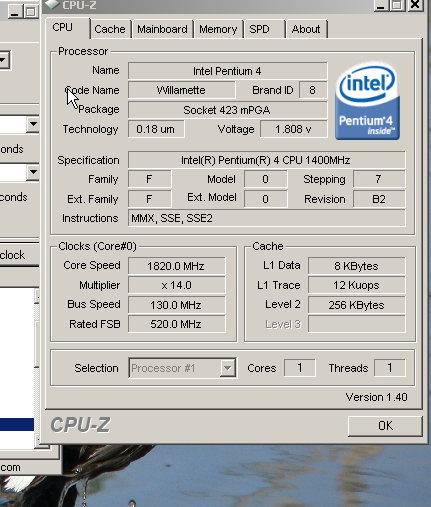Open the Cache tab
Screen dimensions: 431x507
click(x=110, y=29)
